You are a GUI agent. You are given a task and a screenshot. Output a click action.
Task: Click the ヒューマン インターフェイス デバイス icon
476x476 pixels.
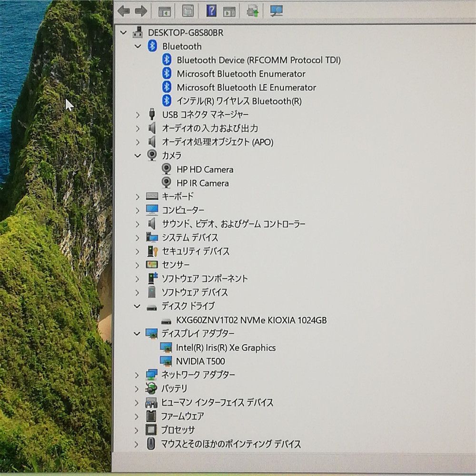point(151,403)
